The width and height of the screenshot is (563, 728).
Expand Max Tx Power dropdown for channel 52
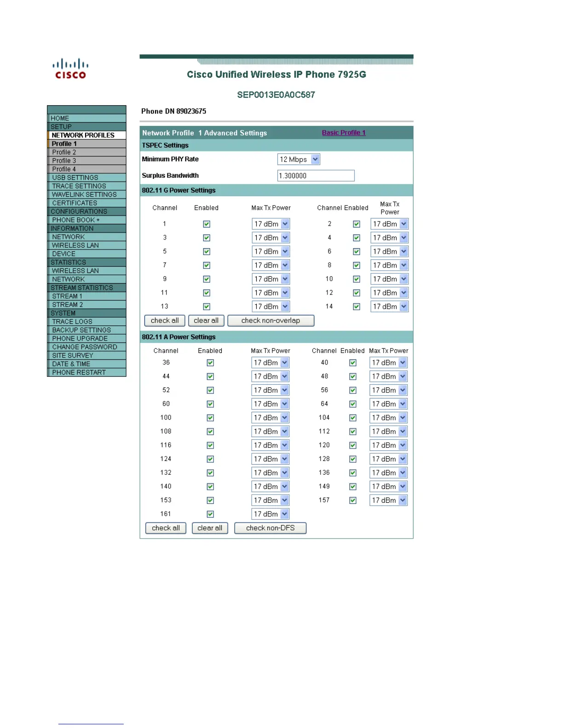click(x=270, y=390)
